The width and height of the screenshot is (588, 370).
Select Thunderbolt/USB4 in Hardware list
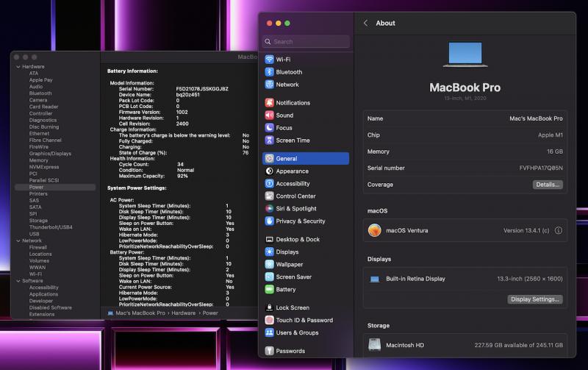pyautogui.click(x=51, y=227)
